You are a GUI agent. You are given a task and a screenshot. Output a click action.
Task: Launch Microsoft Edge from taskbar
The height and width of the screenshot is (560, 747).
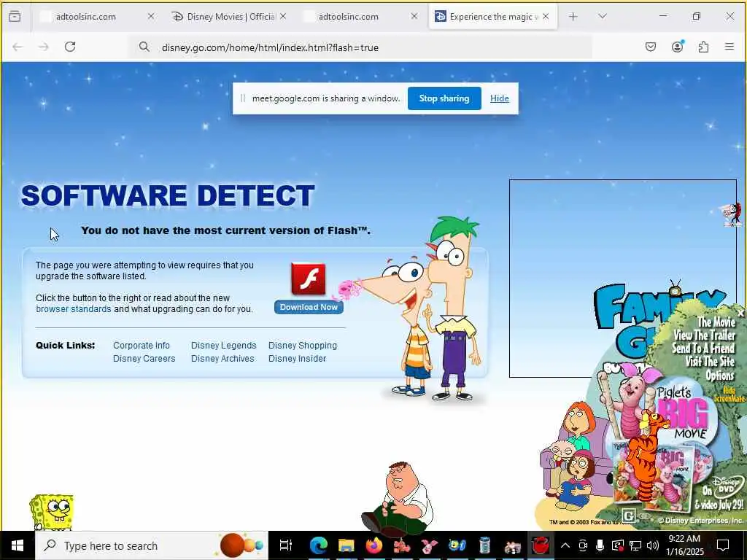click(318, 545)
